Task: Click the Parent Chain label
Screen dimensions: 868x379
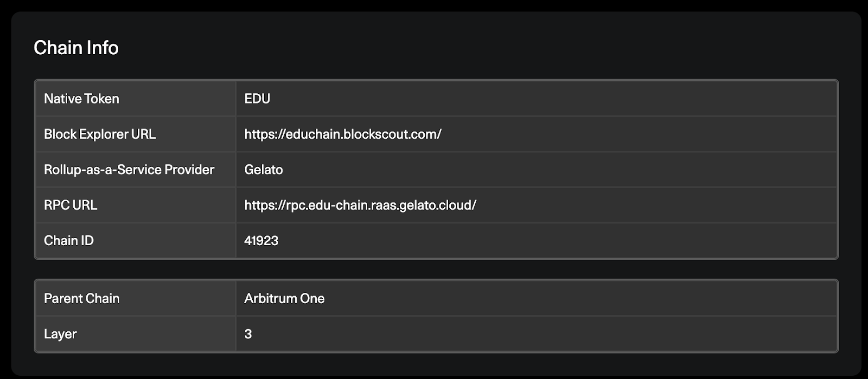Action: click(82, 298)
